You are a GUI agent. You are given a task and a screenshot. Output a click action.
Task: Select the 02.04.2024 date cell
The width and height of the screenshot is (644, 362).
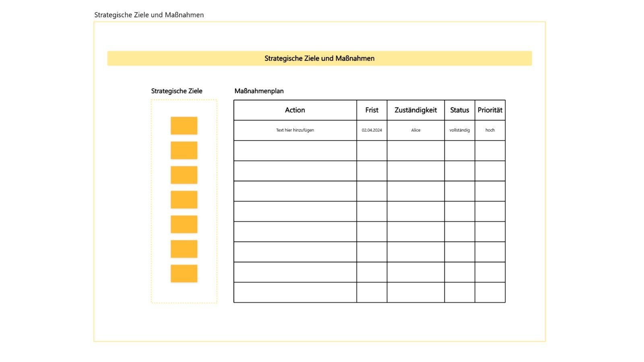372,130
